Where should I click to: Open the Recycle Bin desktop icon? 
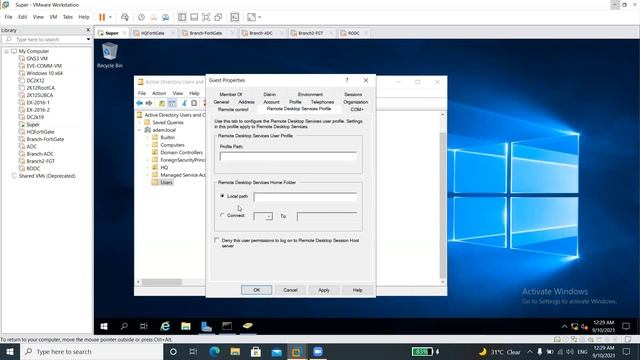click(109, 56)
